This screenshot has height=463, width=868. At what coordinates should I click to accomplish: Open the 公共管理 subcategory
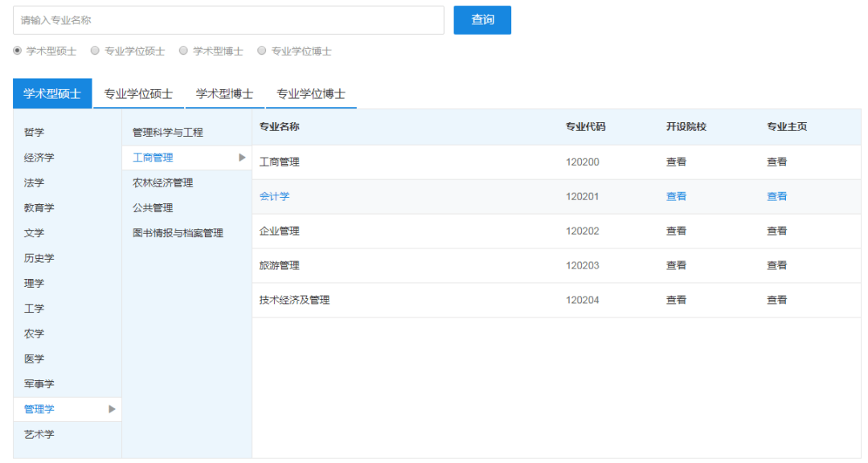pyautogui.click(x=153, y=208)
